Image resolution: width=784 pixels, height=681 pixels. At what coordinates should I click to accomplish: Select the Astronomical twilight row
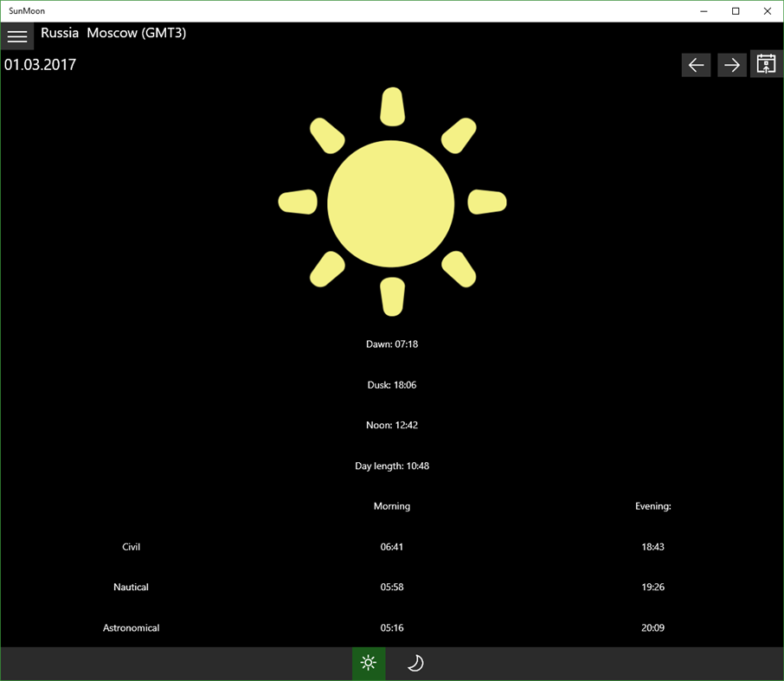pos(131,627)
